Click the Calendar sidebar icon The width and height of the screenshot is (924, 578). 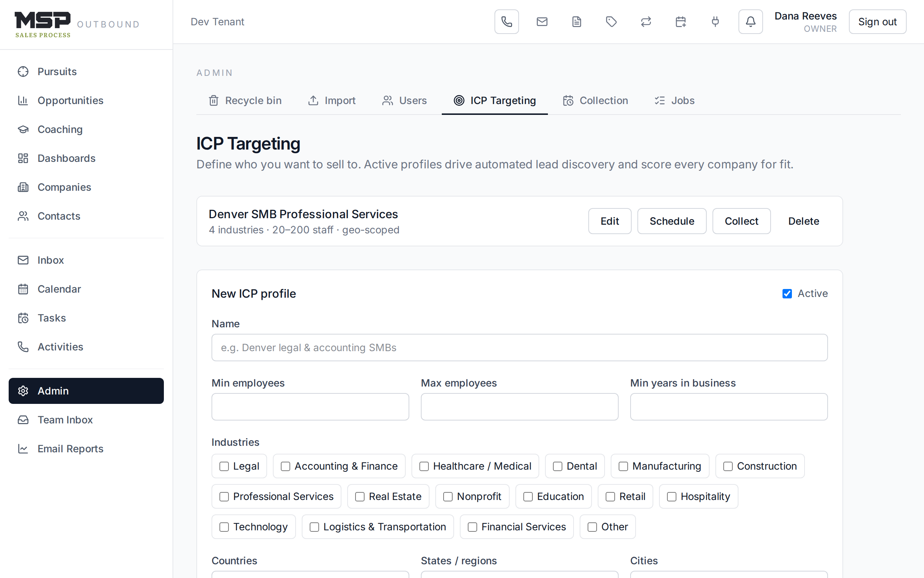[23, 289]
